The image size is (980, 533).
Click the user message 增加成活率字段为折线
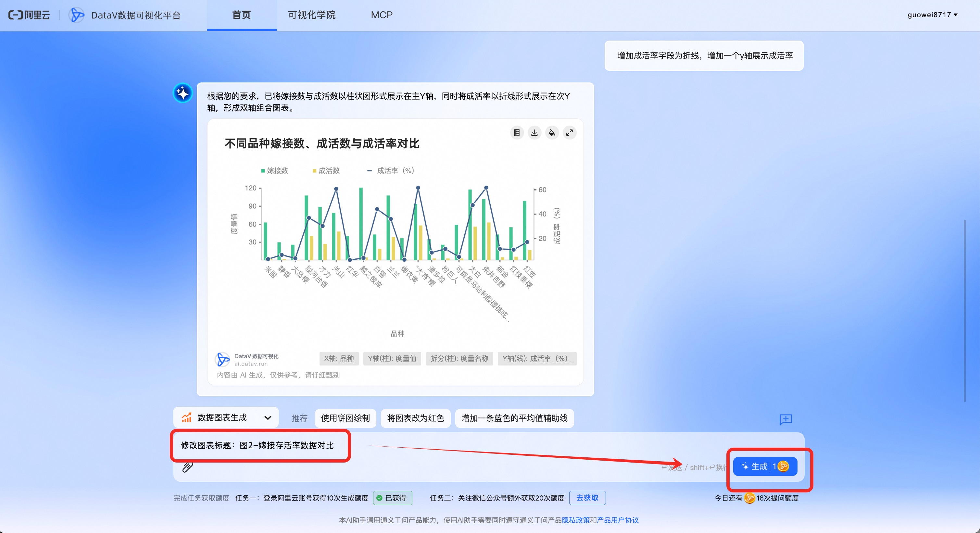point(704,56)
